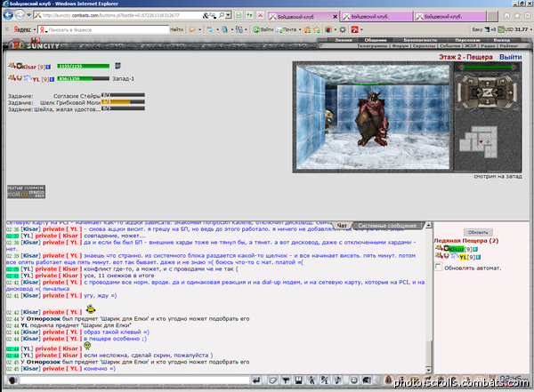Click Kisar's info icon in party list
The height and width of the screenshot is (392, 534).
coord(48,67)
